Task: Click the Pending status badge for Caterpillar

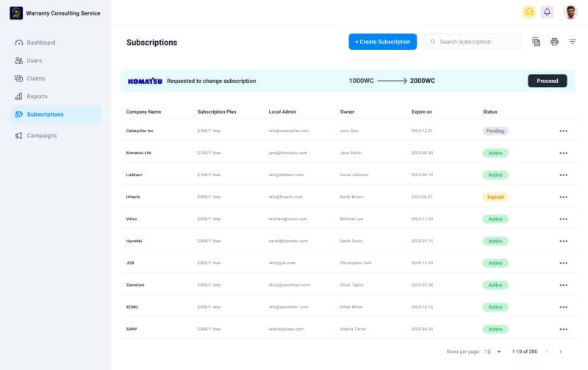Action: [x=495, y=131]
